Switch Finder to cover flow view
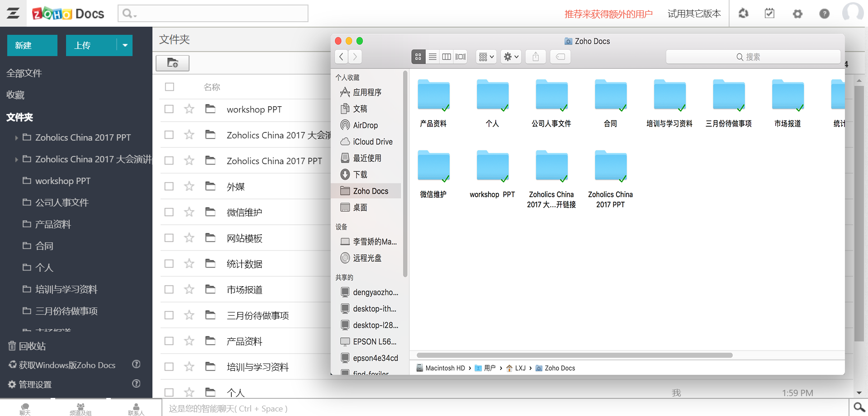Screen dimensions: 868x416 pyautogui.click(x=460, y=57)
